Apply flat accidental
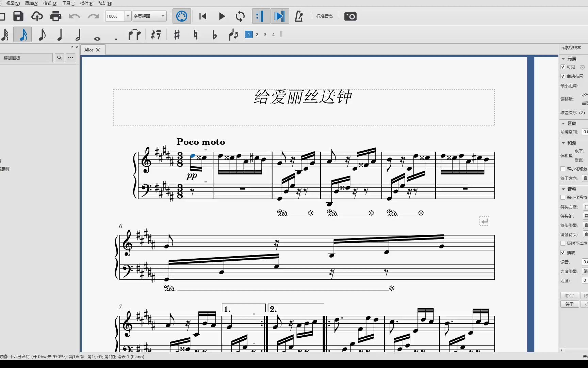 pyautogui.click(x=214, y=34)
